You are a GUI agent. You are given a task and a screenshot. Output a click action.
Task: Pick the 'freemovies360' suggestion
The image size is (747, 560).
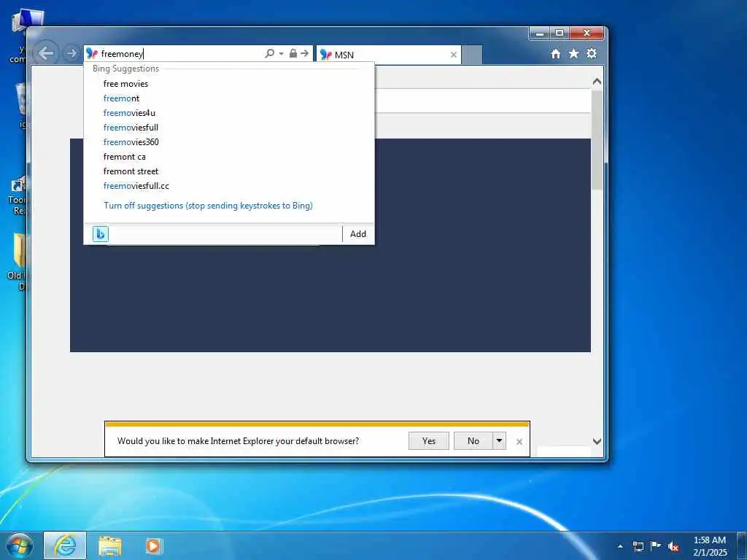[x=131, y=142]
